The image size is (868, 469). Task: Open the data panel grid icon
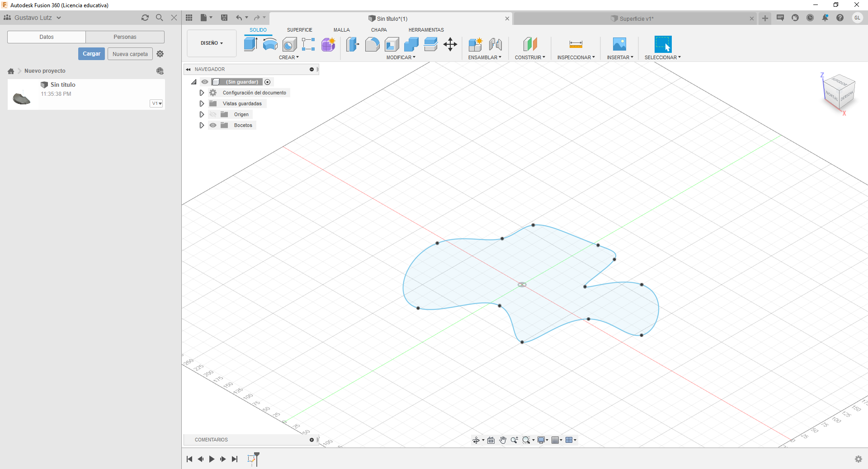pyautogui.click(x=189, y=18)
